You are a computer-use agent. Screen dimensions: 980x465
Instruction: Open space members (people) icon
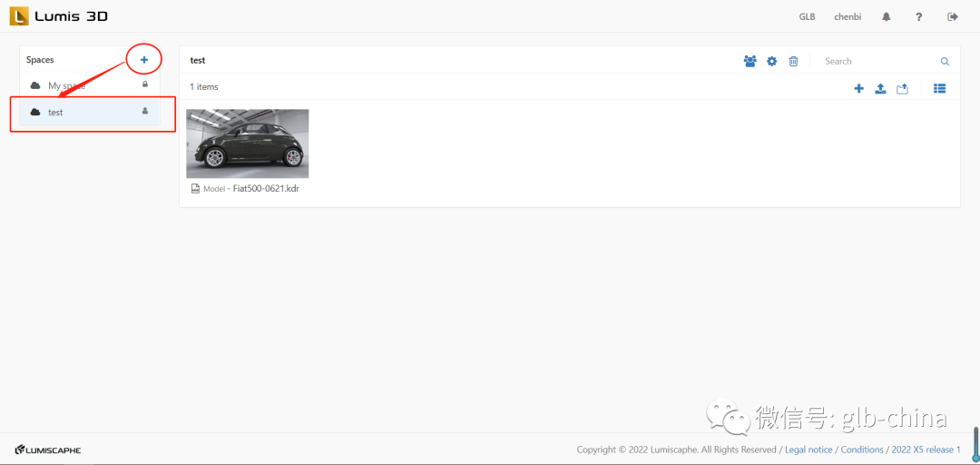pyautogui.click(x=750, y=62)
